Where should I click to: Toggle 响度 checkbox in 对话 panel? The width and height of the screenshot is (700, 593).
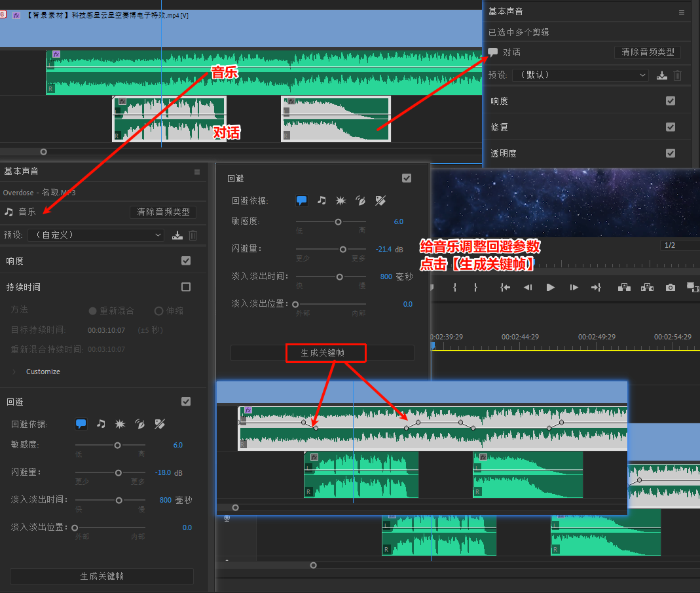pos(670,101)
